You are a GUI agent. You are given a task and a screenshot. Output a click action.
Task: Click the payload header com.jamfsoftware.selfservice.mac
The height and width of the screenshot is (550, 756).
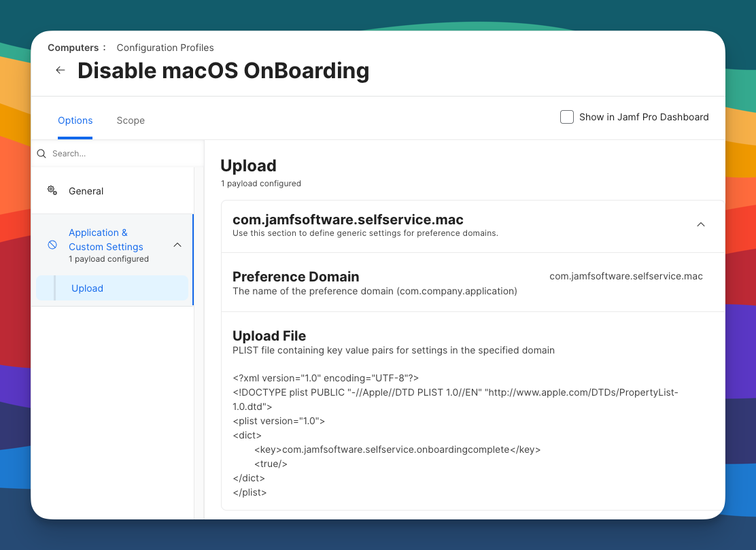click(347, 220)
